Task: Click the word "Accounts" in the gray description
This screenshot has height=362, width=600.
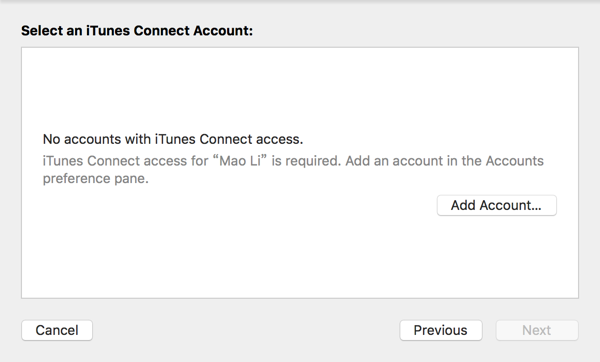Action: (515, 161)
